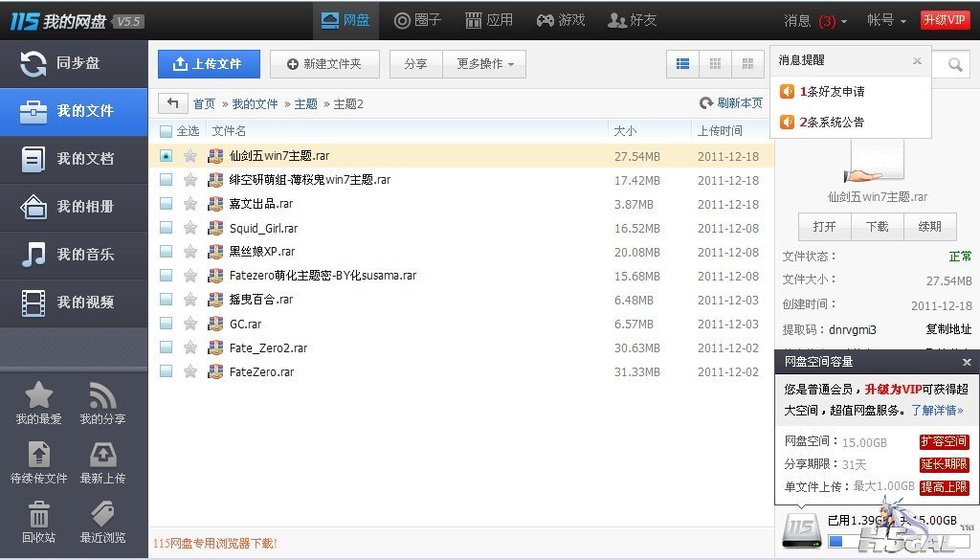Click the 延长期限 button
The height and width of the screenshot is (560, 980).
tap(944, 464)
